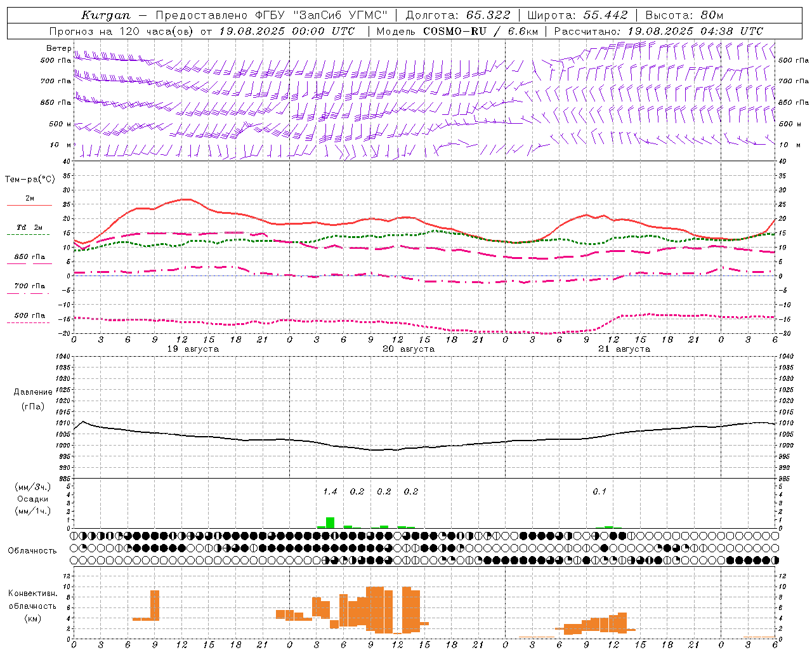The width and height of the screenshot is (812, 650).
Task: Click the '700 гПа' temperature legend entry
Action: click(x=30, y=286)
